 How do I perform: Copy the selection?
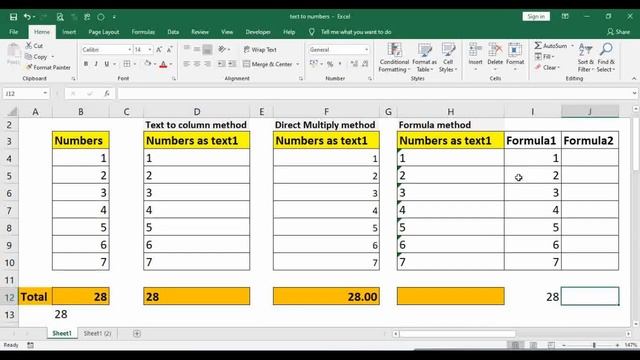(36, 57)
